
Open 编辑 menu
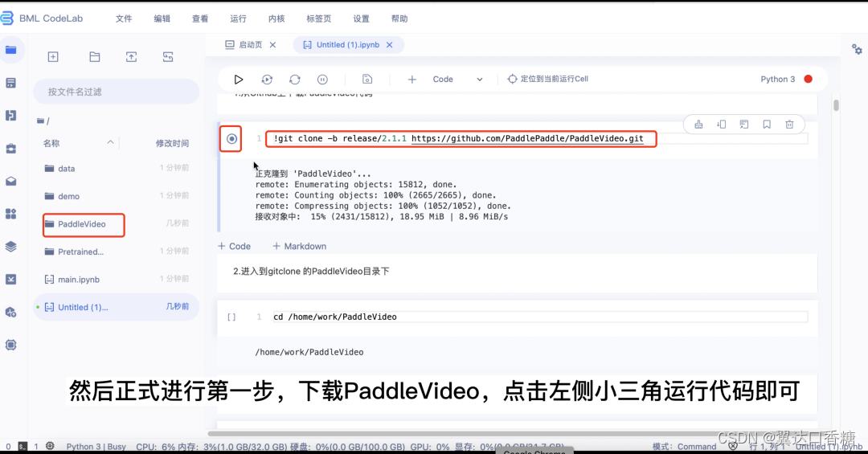coord(162,18)
